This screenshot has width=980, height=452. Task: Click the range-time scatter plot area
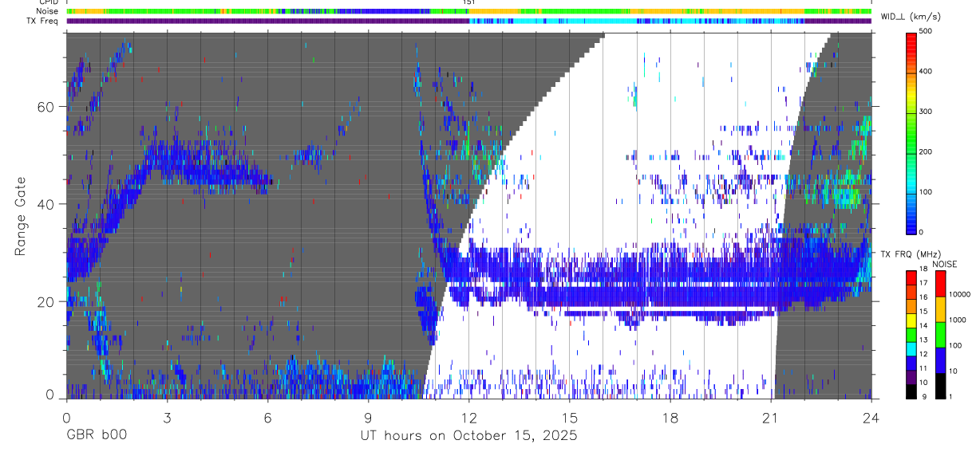pyautogui.click(x=468, y=215)
